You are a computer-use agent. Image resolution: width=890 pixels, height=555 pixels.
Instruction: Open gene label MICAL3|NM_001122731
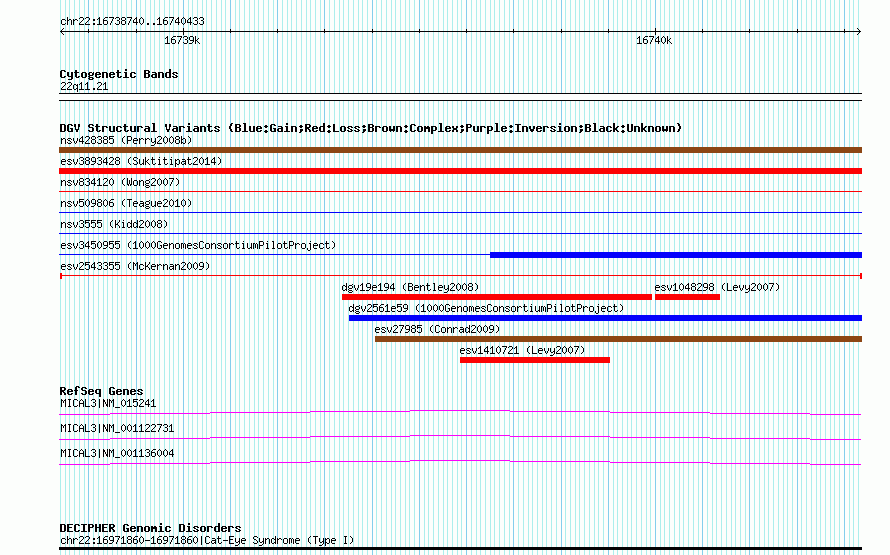click(x=117, y=428)
